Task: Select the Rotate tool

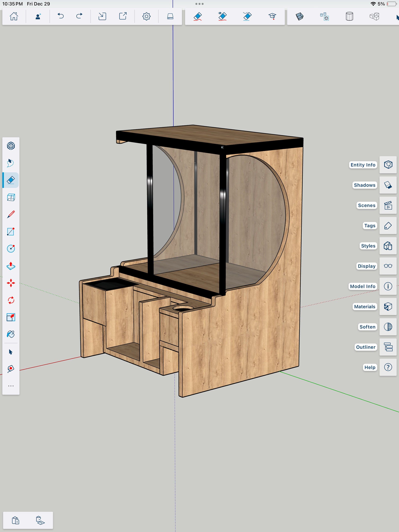Action: [x=11, y=300]
